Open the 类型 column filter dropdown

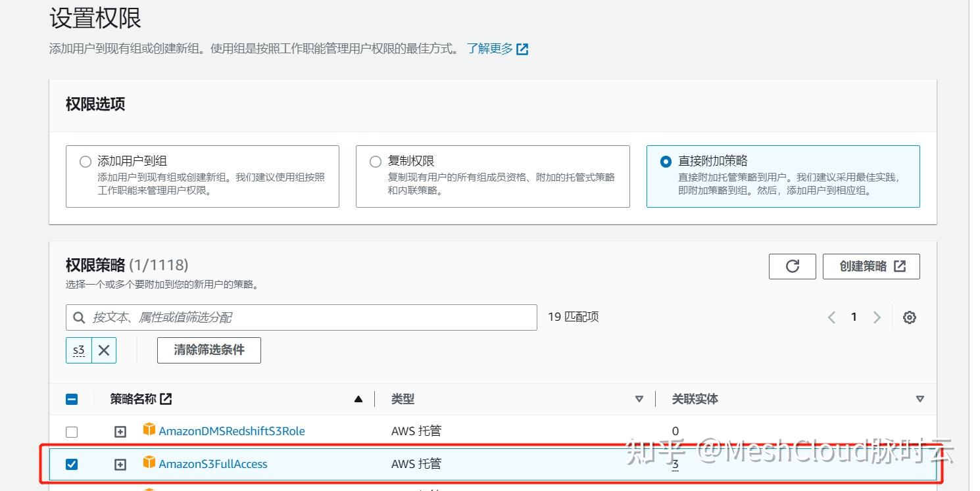(639, 398)
